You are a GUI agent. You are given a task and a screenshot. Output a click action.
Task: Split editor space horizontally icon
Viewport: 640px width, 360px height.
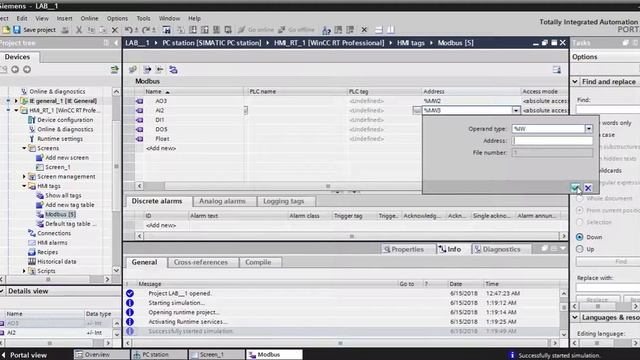pyautogui.click(x=379, y=30)
